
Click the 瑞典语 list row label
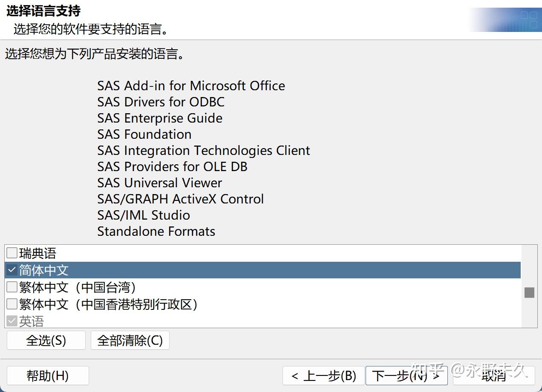[x=38, y=253]
